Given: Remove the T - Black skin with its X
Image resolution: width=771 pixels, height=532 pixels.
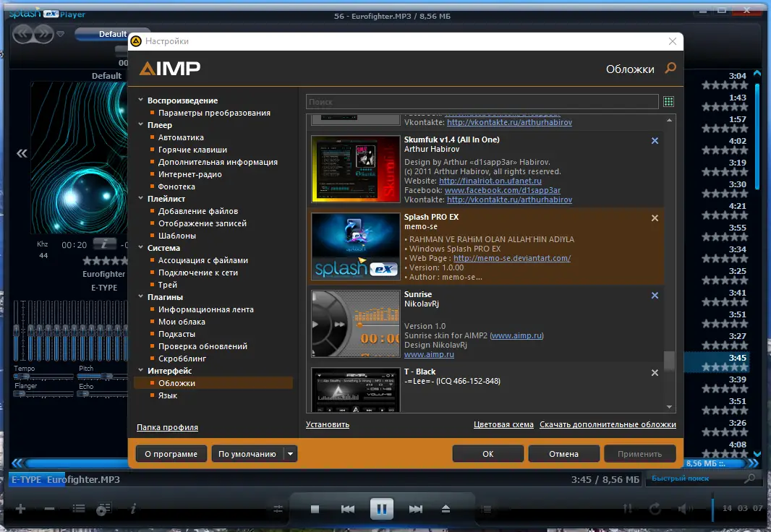Looking at the screenshot, I should pyautogui.click(x=655, y=373).
